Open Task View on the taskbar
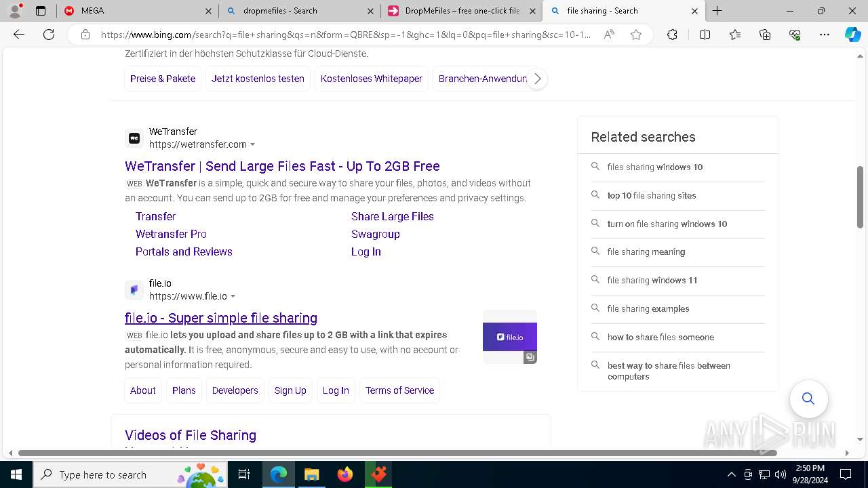This screenshot has height=488, width=868. point(244,474)
